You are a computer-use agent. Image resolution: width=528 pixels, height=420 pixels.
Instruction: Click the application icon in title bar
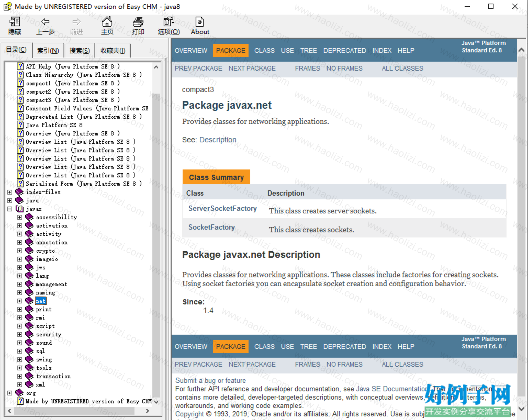pyautogui.click(x=7, y=6)
